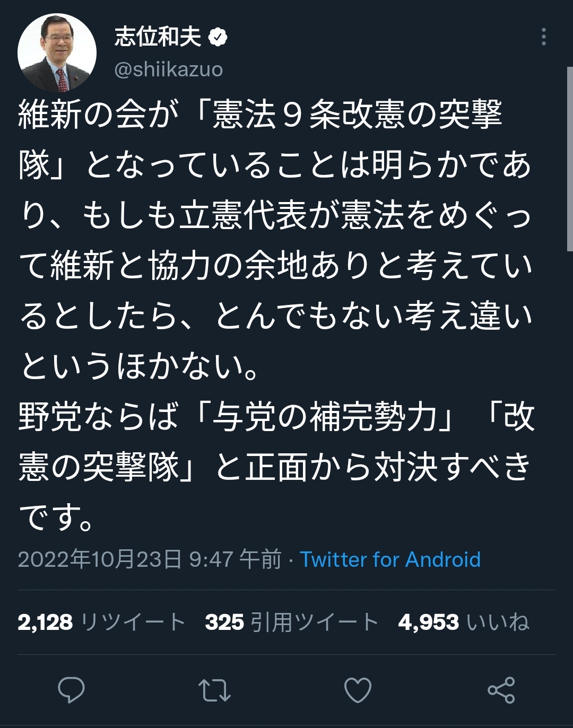The height and width of the screenshot is (728, 573).
Task: Open the Twitter for Android source link
Action: click(390, 559)
